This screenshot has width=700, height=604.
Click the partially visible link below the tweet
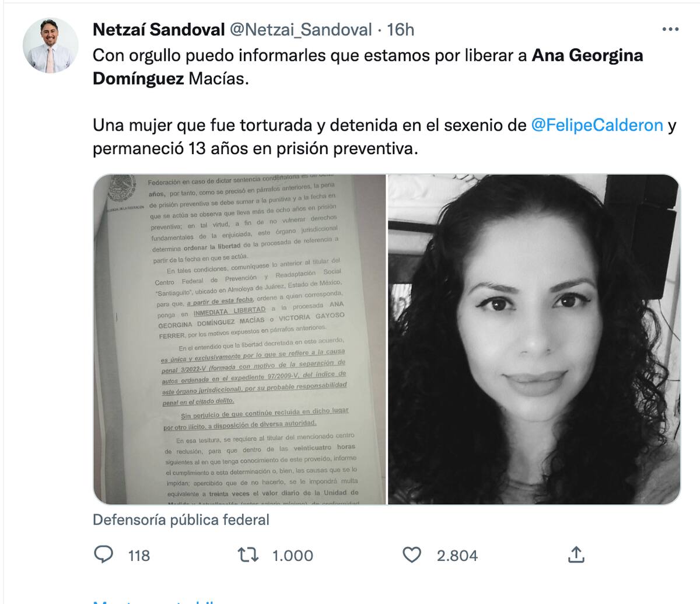(x=155, y=601)
